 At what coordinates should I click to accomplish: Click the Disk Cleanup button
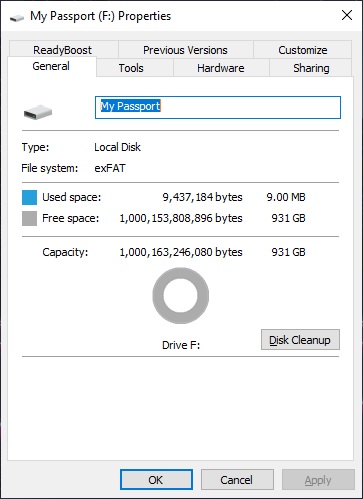pos(300,340)
